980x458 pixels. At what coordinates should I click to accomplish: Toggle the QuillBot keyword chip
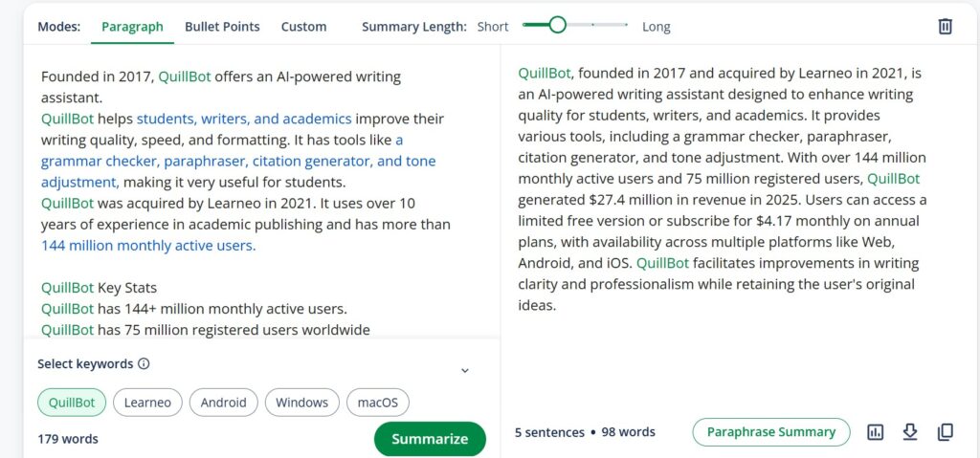click(x=72, y=403)
